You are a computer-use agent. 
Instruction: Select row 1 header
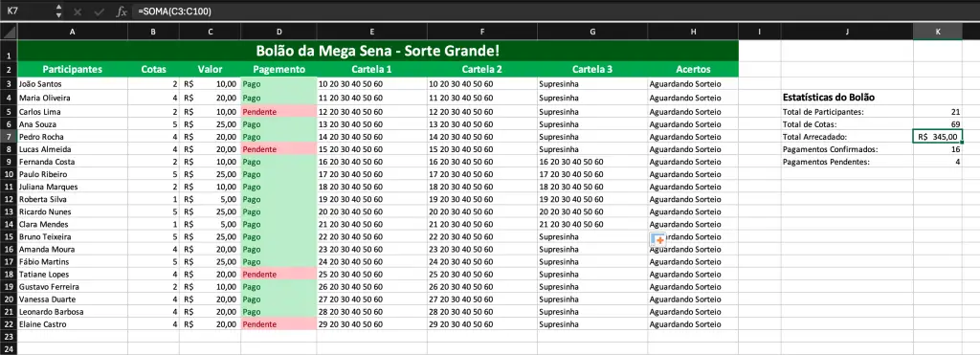[x=9, y=51]
